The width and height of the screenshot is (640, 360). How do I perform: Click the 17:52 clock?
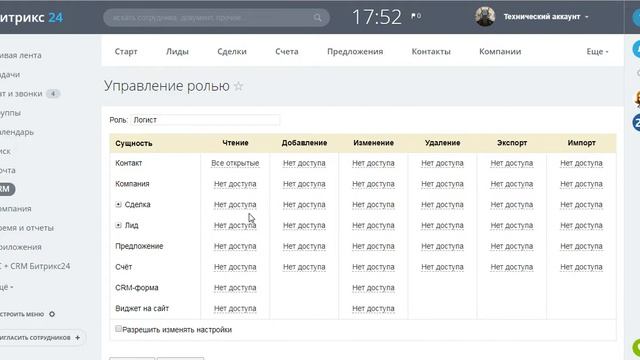pos(377,17)
